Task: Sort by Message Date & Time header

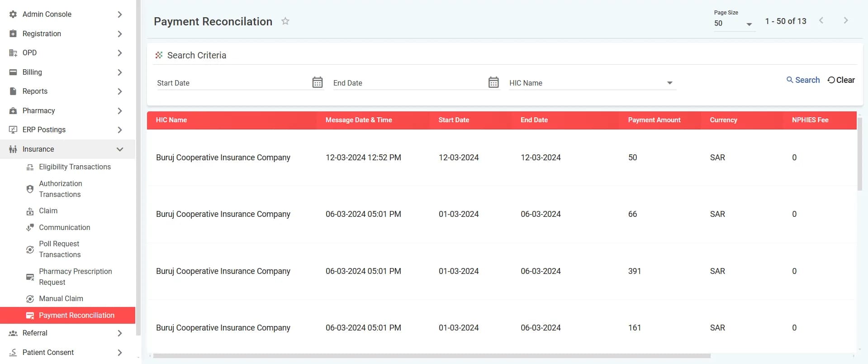Action: 359,120
